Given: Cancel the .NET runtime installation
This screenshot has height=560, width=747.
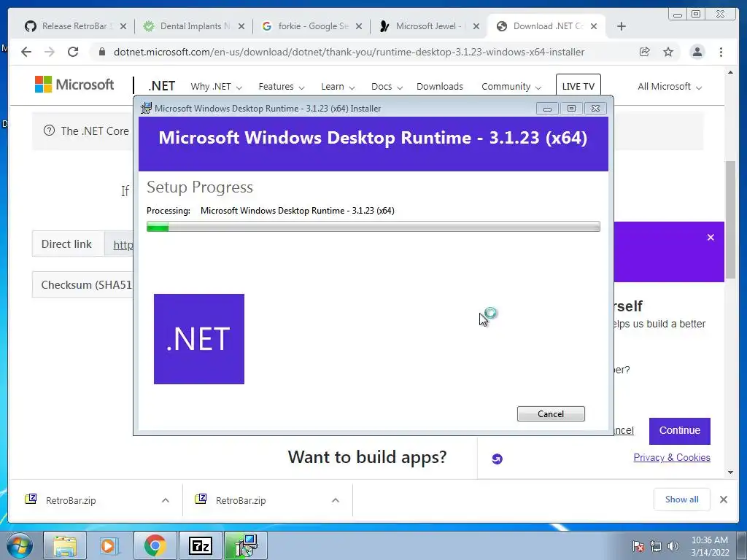Looking at the screenshot, I should click(551, 414).
